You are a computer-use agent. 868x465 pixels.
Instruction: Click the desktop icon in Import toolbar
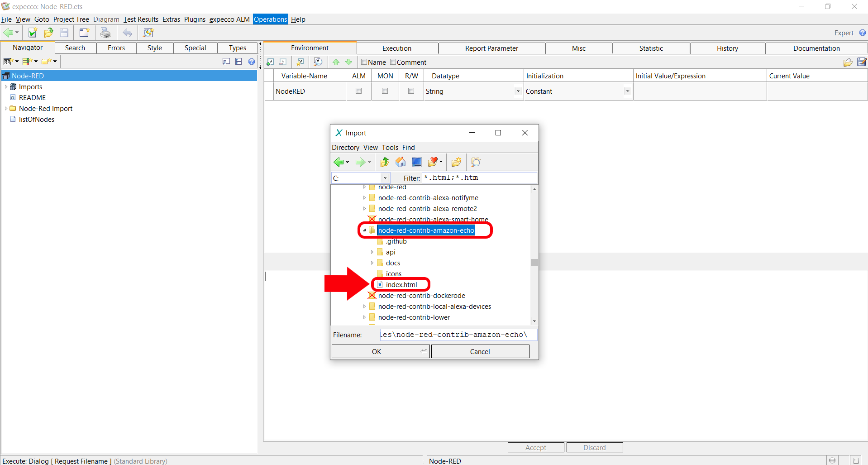[x=416, y=162]
